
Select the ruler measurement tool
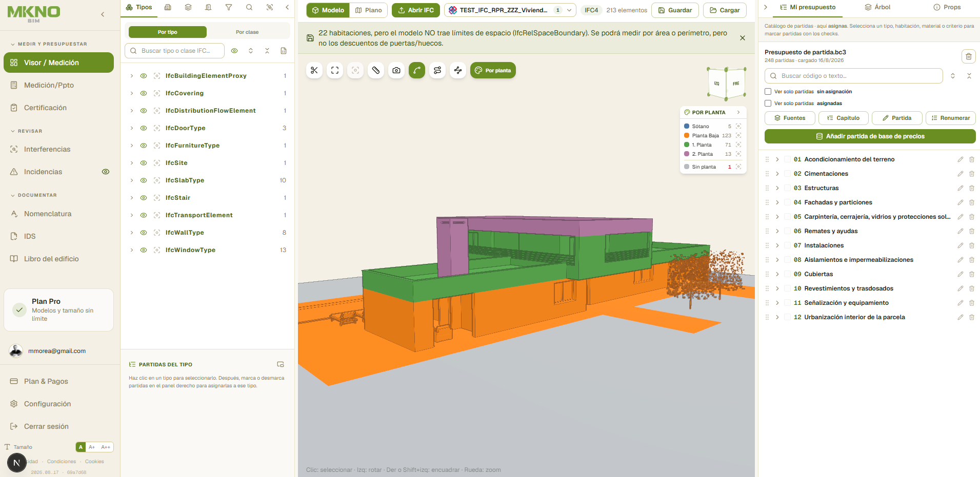pos(376,70)
